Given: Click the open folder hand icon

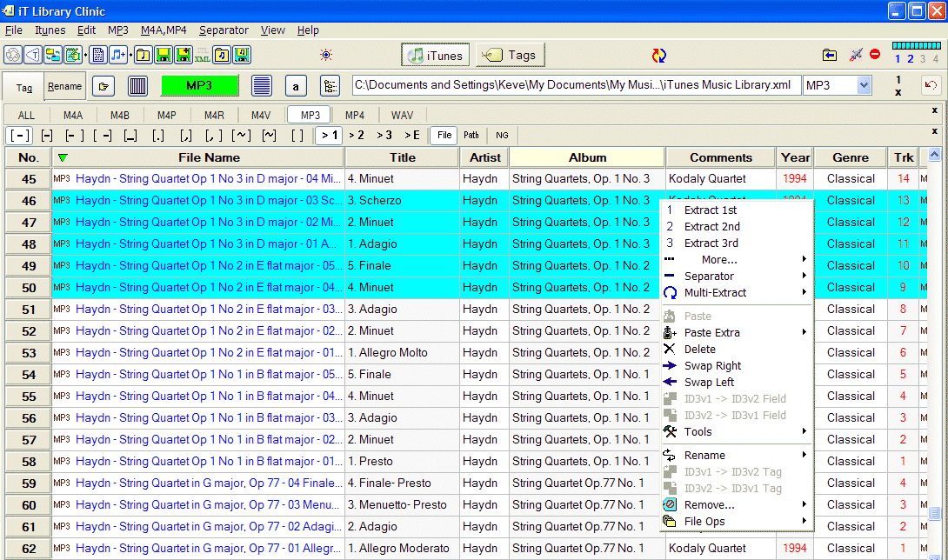Looking at the screenshot, I should 104,86.
